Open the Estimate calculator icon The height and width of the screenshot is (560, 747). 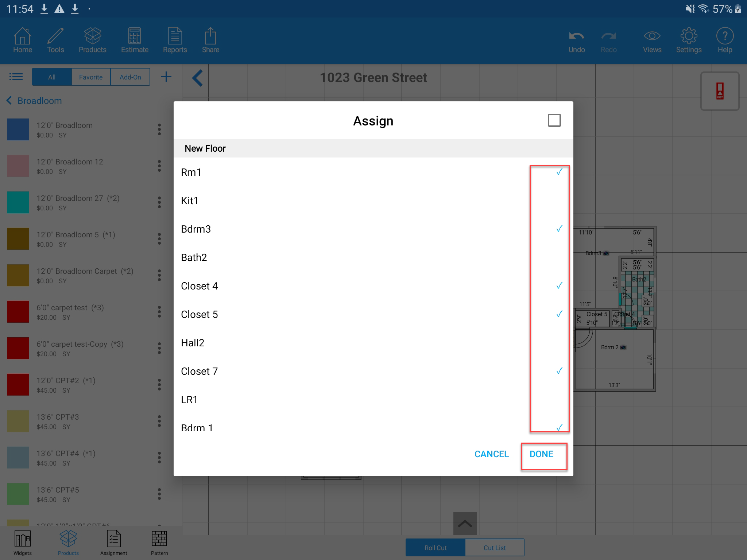click(x=135, y=40)
